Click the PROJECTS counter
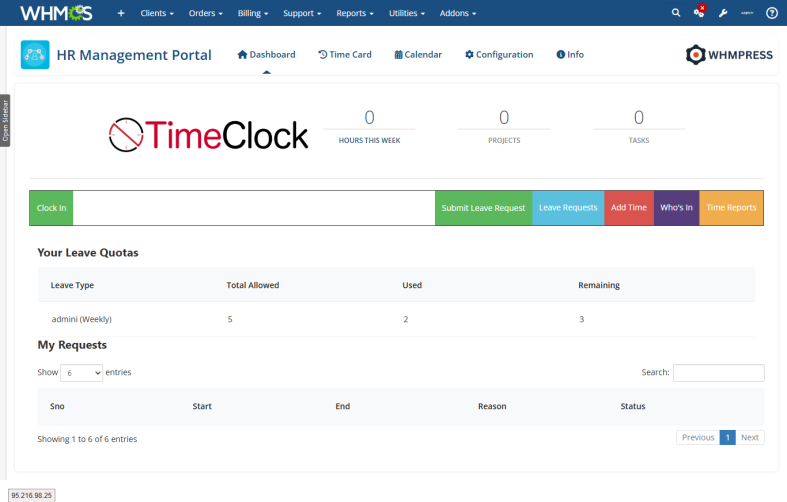 [x=504, y=127]
